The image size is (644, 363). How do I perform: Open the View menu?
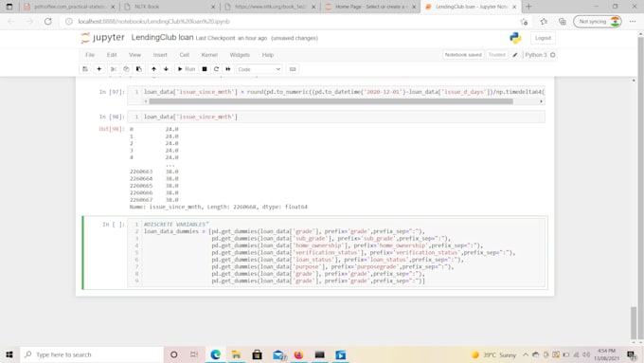[134, 55]
